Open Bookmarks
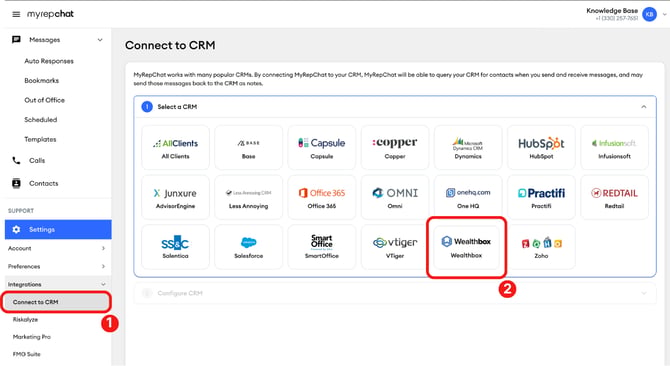 pos(41,80)
